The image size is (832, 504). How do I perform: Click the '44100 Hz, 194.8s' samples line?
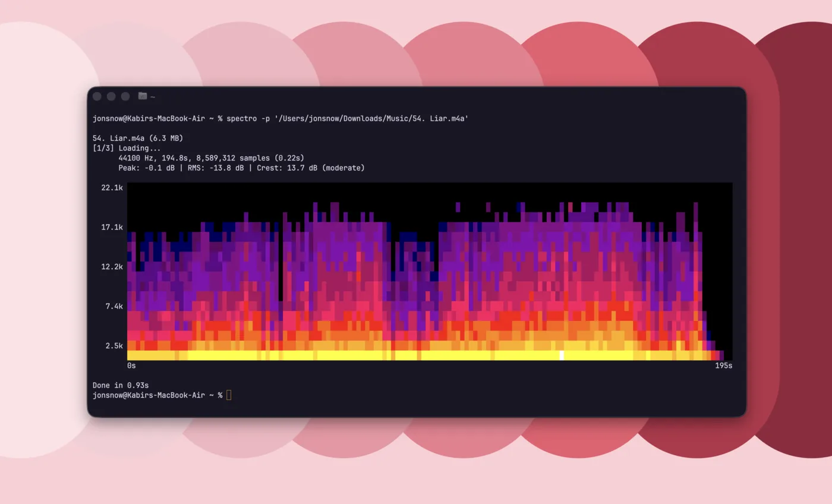pos(211,158)
